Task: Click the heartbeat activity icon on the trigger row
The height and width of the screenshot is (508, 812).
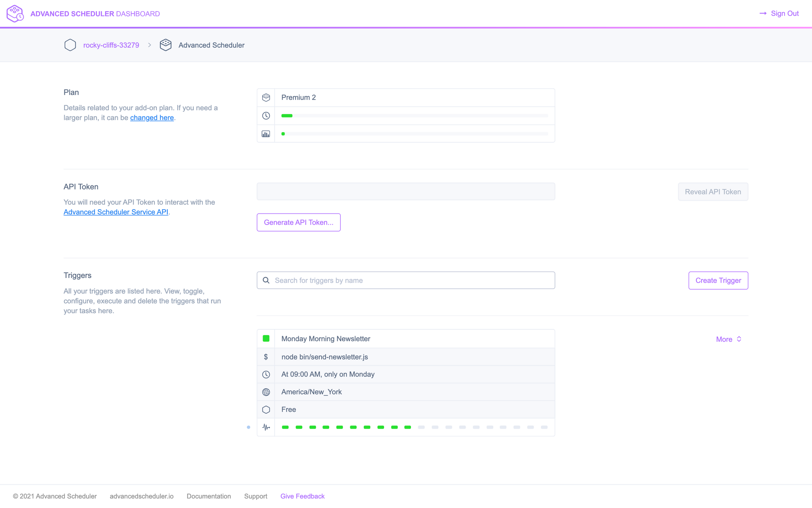Action: (x=266, y=427)
